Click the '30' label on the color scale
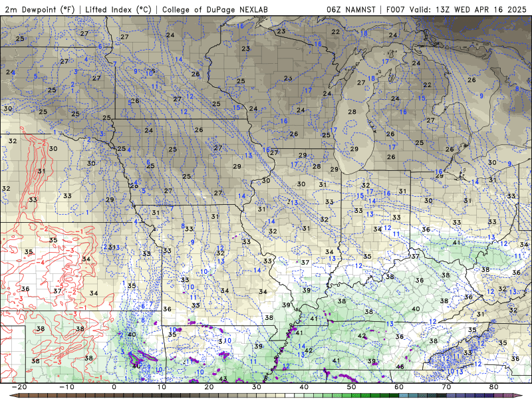The width and height of the screenshot is (532, 399). point(257,387)
